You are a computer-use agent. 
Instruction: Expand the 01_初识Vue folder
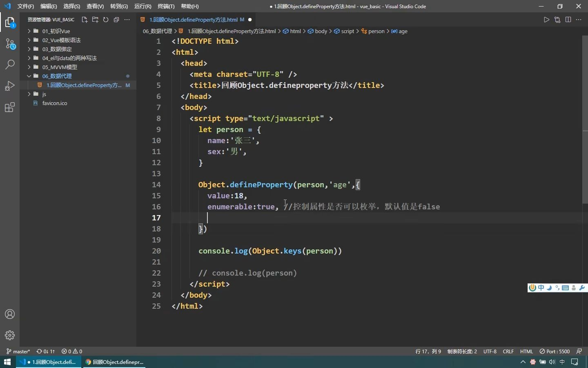pos(78,31)
